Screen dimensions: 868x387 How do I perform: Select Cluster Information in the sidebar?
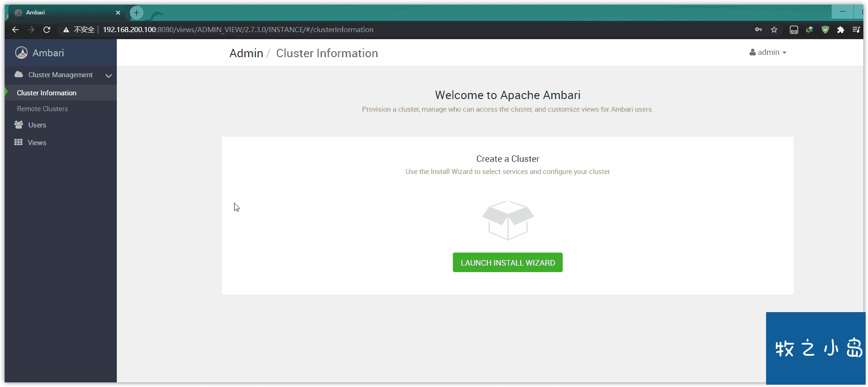coord(61,93)
